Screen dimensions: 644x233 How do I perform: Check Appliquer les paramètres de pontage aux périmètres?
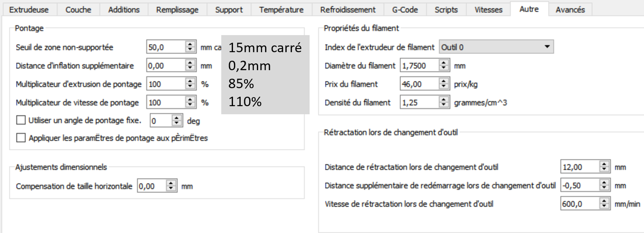tap(20, 138)
